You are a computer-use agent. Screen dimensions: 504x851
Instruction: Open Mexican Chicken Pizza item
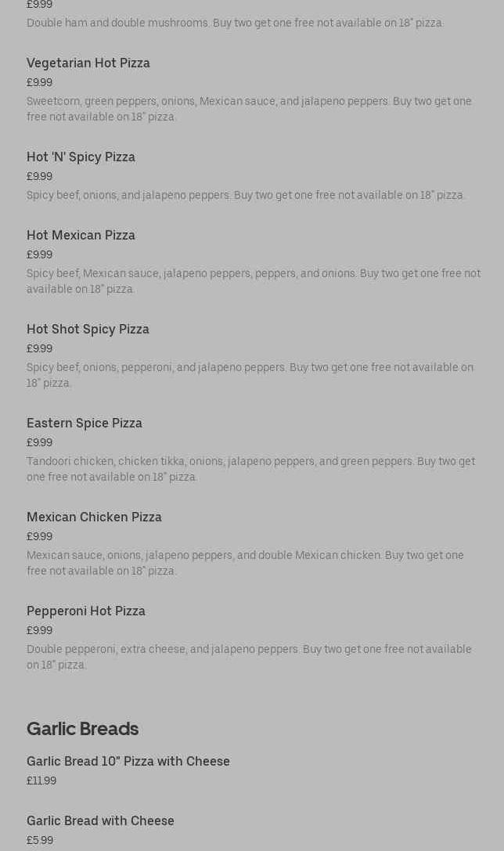coord(94,517)
